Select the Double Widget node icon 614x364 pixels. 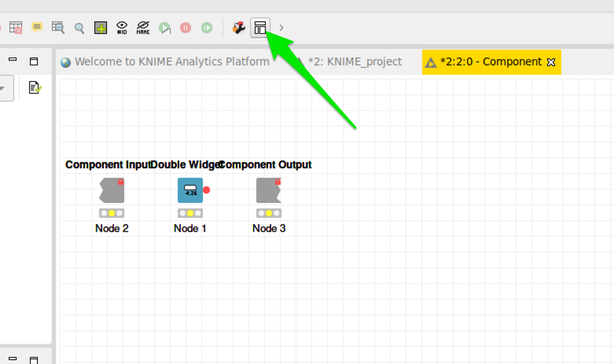point(190,190)
